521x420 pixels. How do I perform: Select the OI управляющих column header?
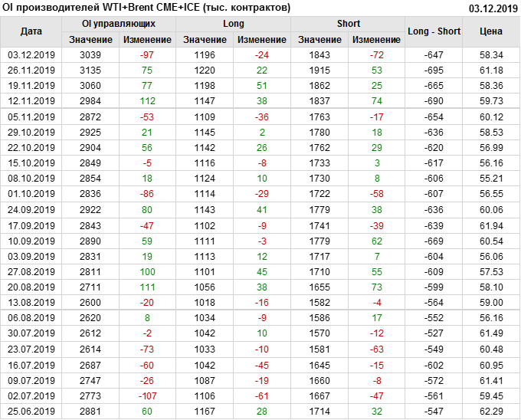coord(119,24)
